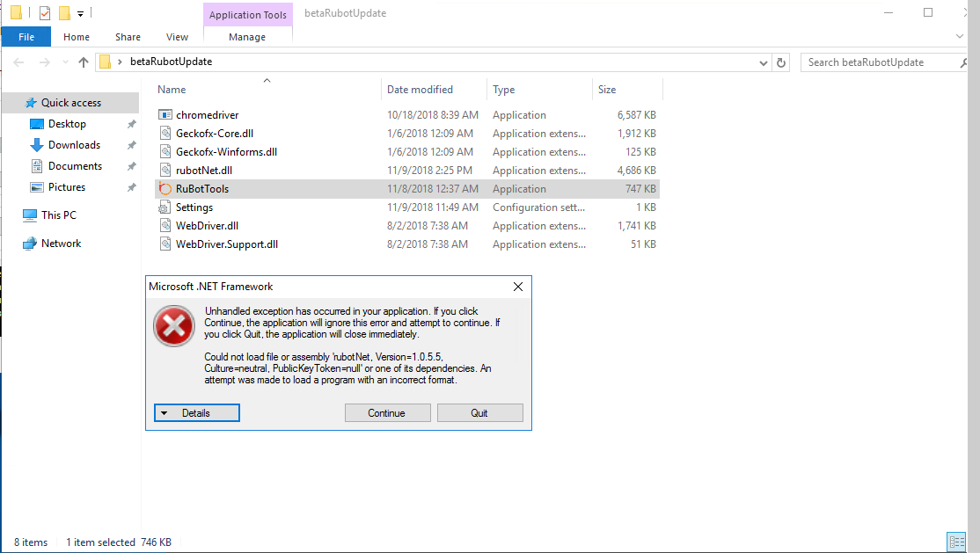
Task: Open the Manage tab
Action: (247, 37)
